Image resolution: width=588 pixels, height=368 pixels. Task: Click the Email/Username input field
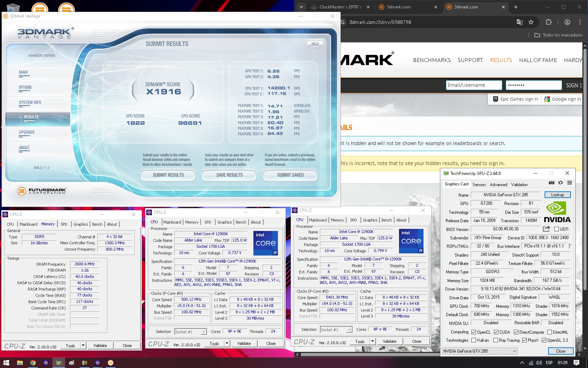coord(474,85)
